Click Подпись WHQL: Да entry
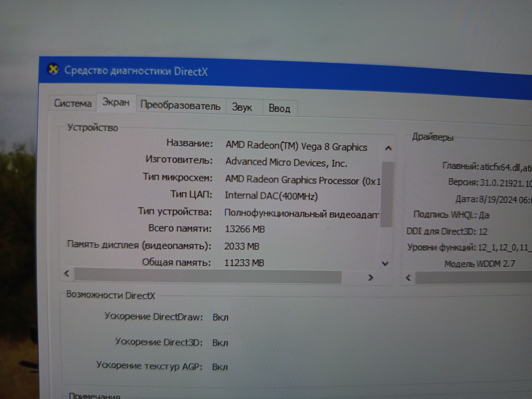This screenshot has height=399, width=532. click(x=451, y=215)
